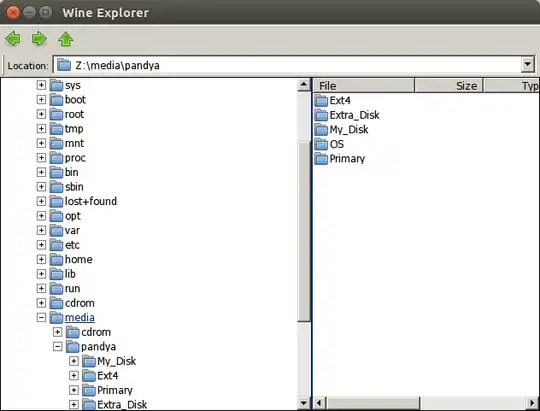This screenshot has width=540, height=411.
Task: Minimize the Wine Explorer window
Action: point(29,13)
